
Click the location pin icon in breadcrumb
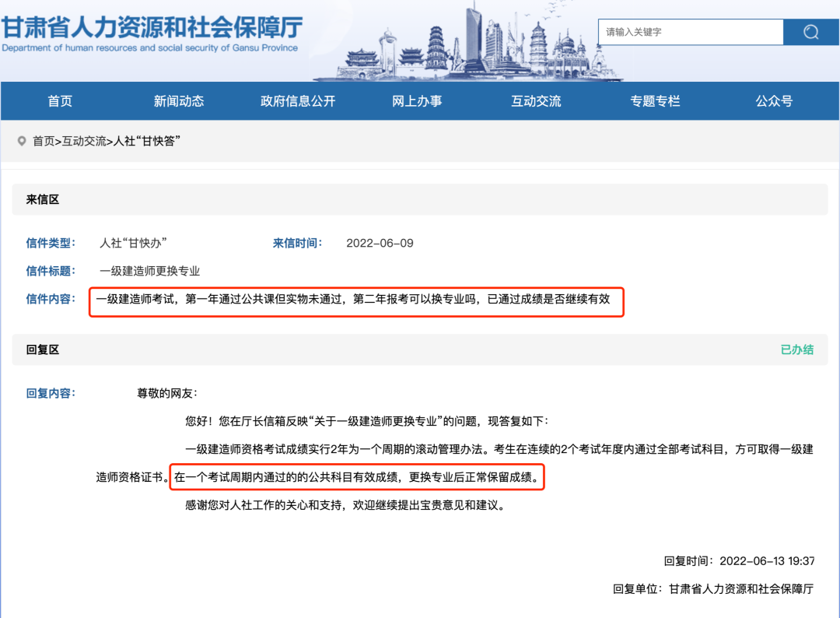point(21,141)
